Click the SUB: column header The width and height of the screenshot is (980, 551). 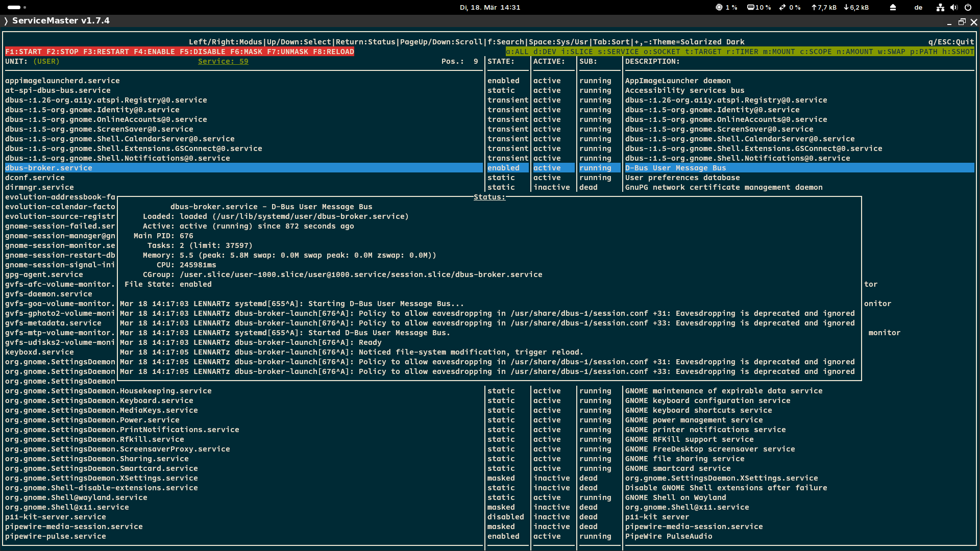(588, 61)
